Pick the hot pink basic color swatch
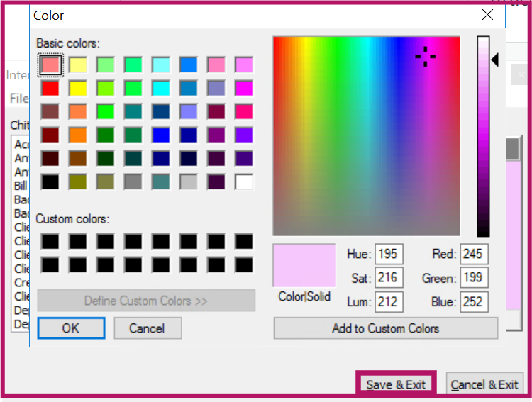The height and width of the screenshot is (402, 532). (x=244, y=111)
